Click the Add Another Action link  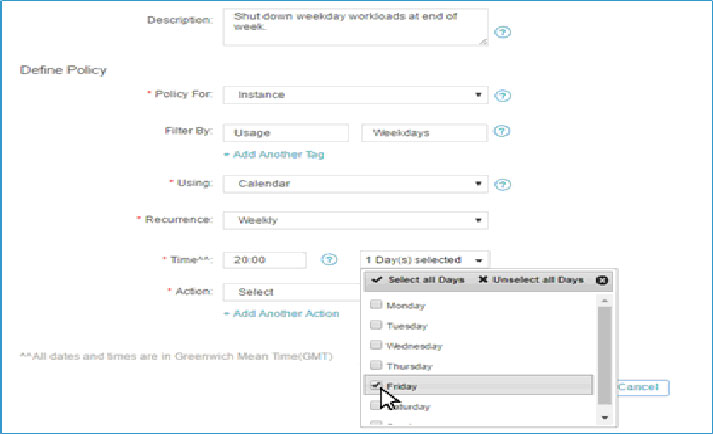point(281,313)
